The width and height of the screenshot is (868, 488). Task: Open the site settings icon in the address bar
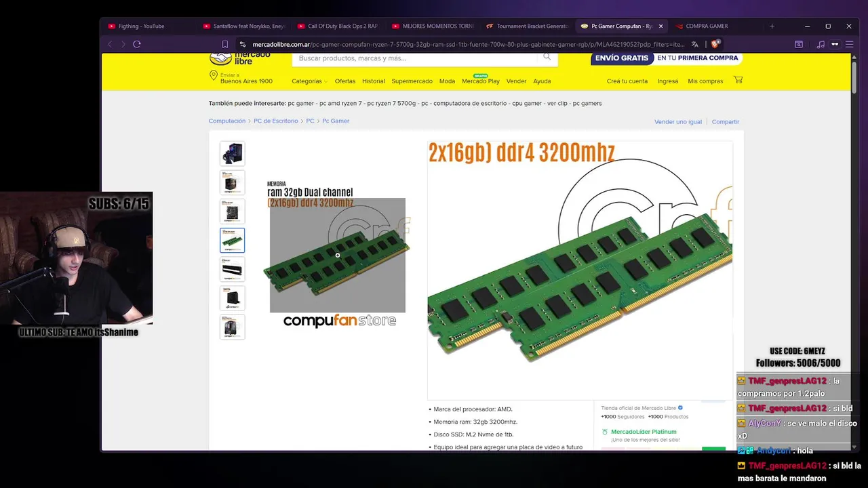click(x=243, y=44)
